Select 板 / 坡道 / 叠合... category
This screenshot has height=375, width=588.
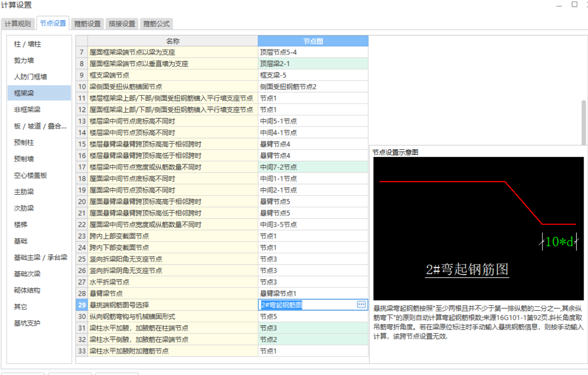tap(39, 126)
